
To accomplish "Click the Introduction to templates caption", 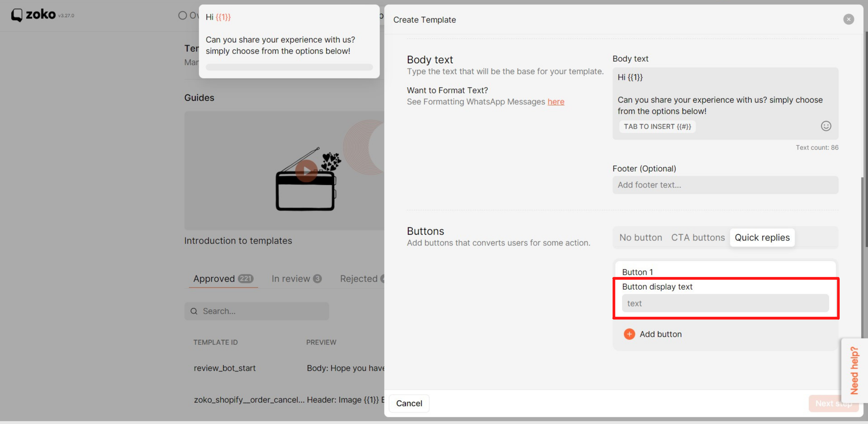I will point(238,241).
